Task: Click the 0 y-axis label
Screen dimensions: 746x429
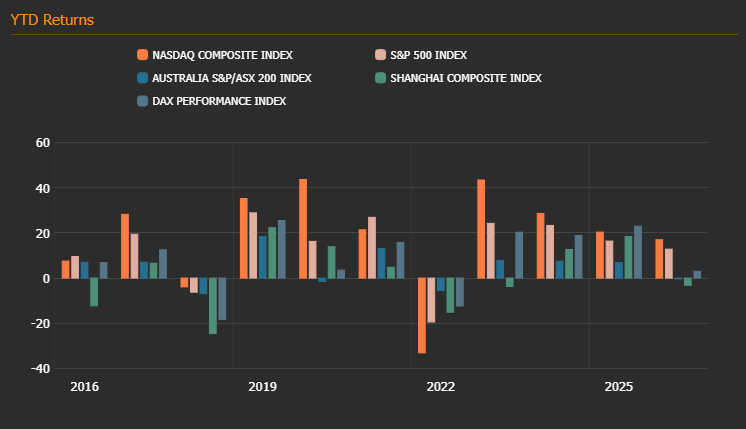Action: click(46, 279)
